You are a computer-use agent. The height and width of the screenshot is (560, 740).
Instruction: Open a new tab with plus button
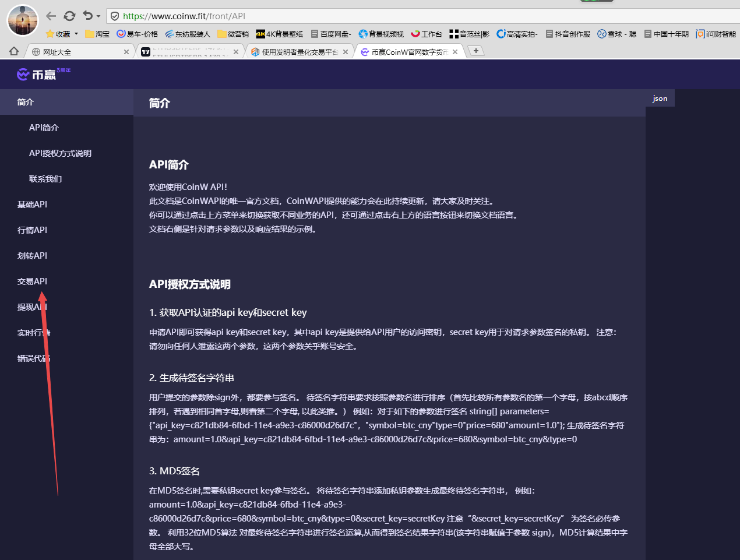pyautogui.click(x=476, y=51)
